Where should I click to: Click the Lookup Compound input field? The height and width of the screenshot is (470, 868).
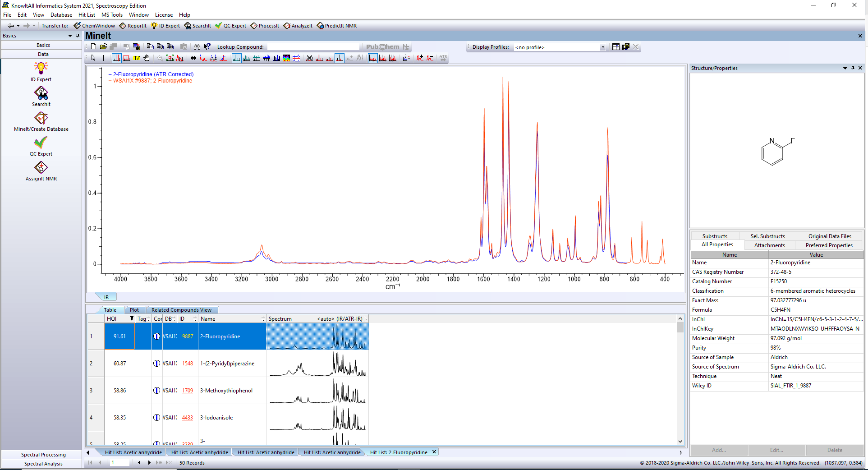point(313,47)
